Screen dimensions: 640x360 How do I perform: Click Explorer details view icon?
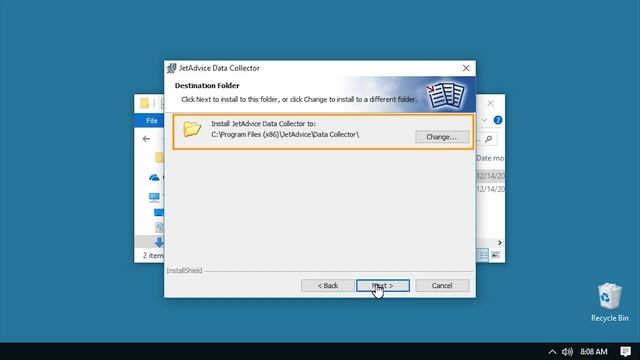coord(482,255)
